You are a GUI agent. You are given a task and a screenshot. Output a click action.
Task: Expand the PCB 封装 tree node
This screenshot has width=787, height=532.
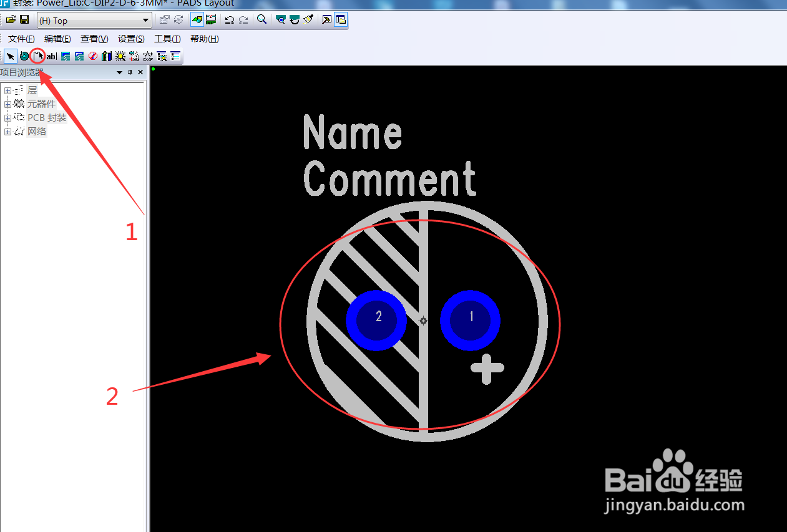7,118
